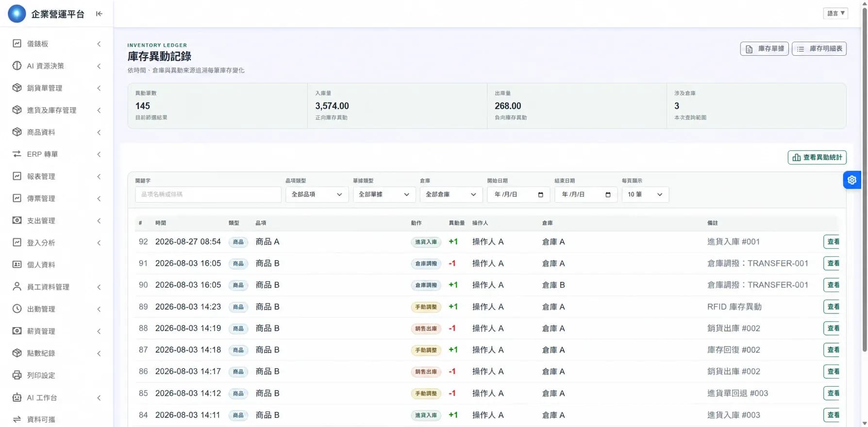
Task: Click the 145 異動筆數 value
Action: click(143, 106)
